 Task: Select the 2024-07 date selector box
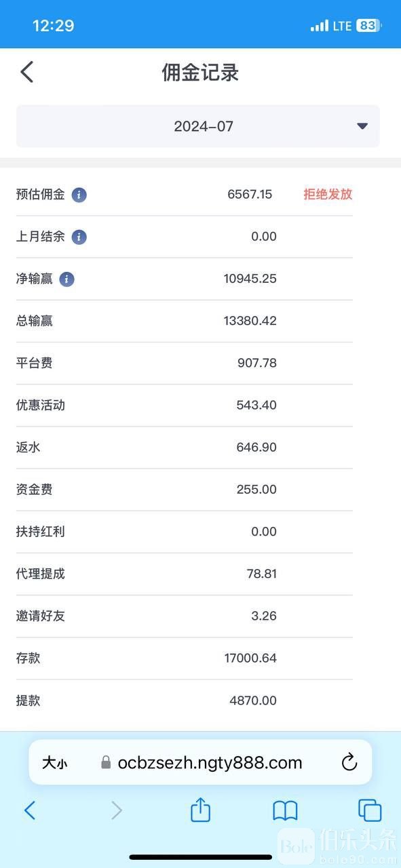click(x=198, y=126)
